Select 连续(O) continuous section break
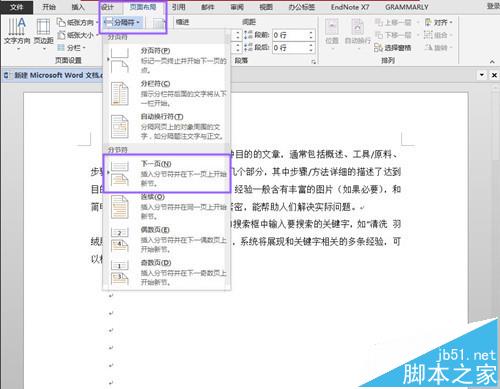500x389 pixels. (167, 206)
